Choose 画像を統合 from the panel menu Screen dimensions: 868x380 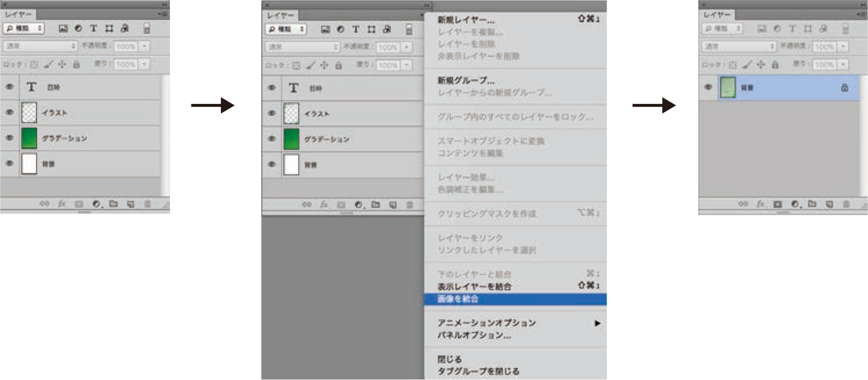pos(515,299)
